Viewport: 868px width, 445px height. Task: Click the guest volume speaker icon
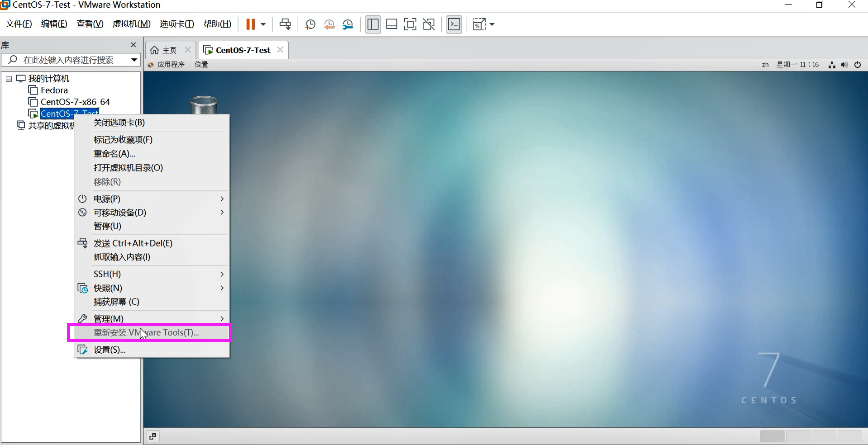pyautogui.click(x=844, y=65)
